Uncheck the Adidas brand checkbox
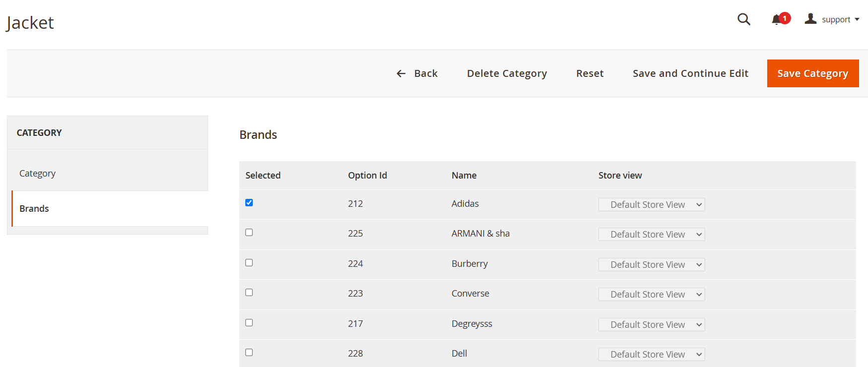 [249, 202]
